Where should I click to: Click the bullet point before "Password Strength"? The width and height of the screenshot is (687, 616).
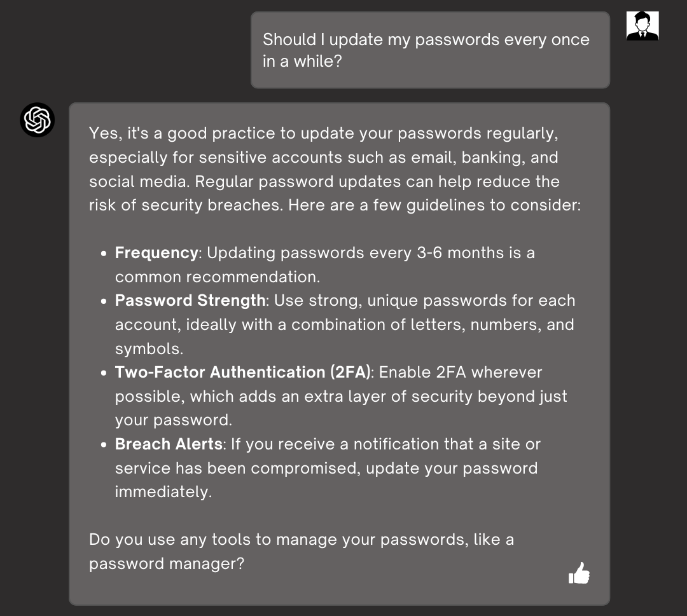104,301
